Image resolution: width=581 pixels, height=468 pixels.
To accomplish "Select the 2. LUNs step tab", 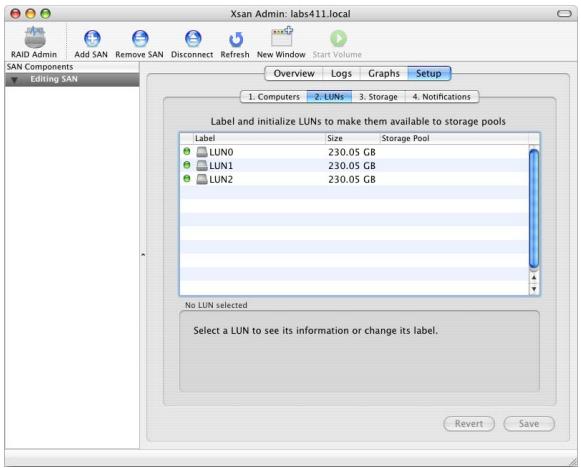I will [329, 97].
